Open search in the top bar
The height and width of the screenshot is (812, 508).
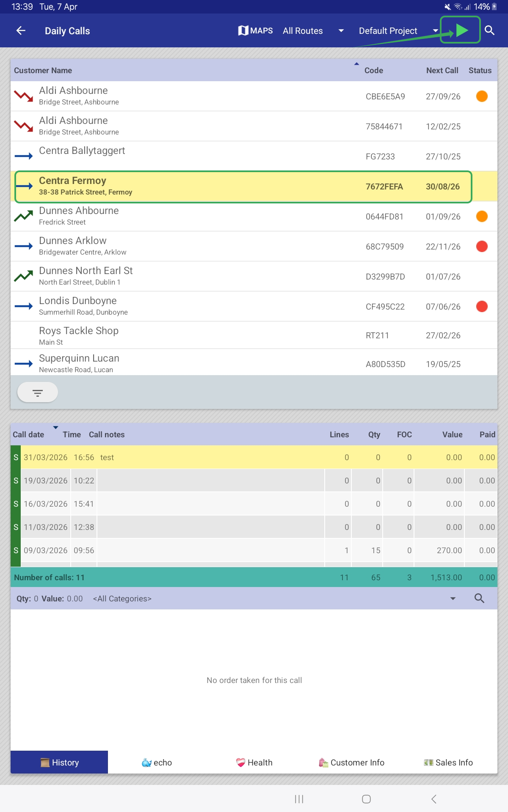tap(489, 30)
